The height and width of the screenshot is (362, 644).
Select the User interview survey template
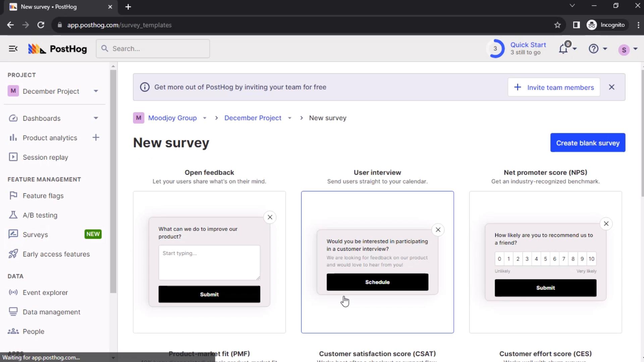[x=377, y=262]
